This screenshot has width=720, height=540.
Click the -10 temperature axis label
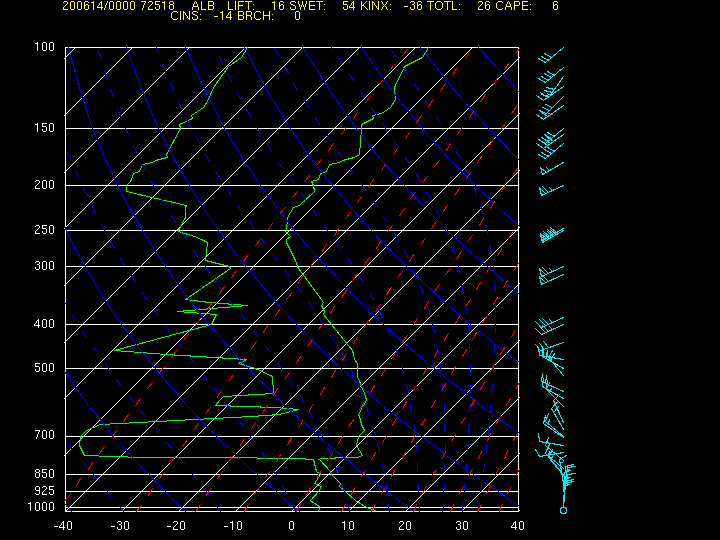click(x=233, y=526)
